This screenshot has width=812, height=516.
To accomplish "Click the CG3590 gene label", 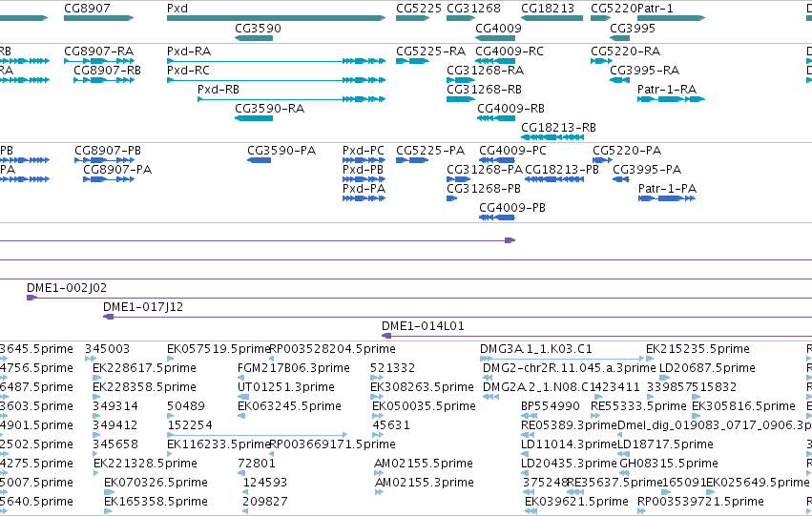I will 258,28.
